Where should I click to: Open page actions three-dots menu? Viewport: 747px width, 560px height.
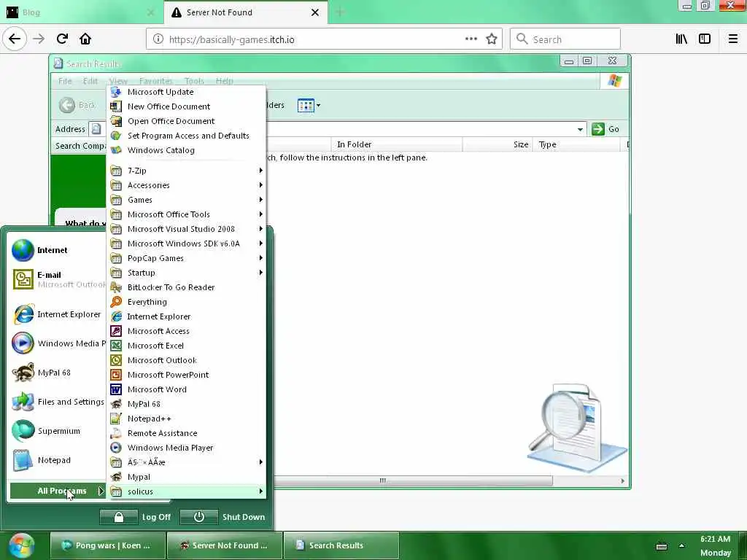[x=471, y=39]
